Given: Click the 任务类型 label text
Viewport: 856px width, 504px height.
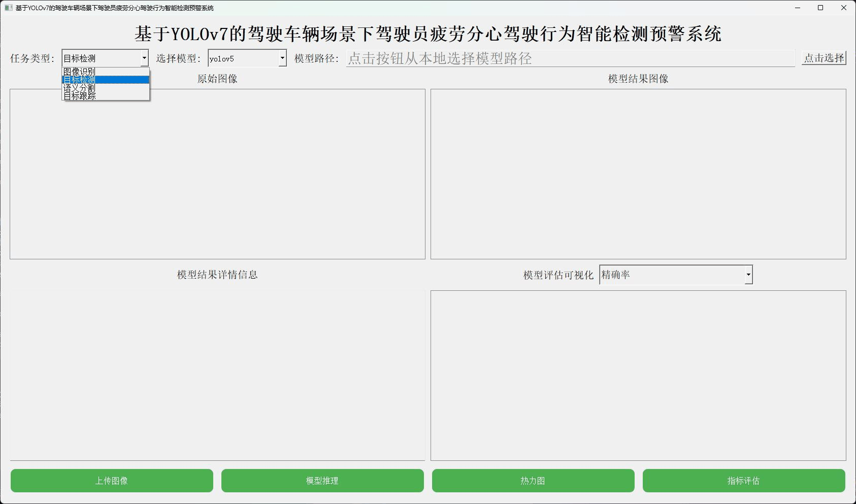Looking at the screenshot, I should pos(32,58).
